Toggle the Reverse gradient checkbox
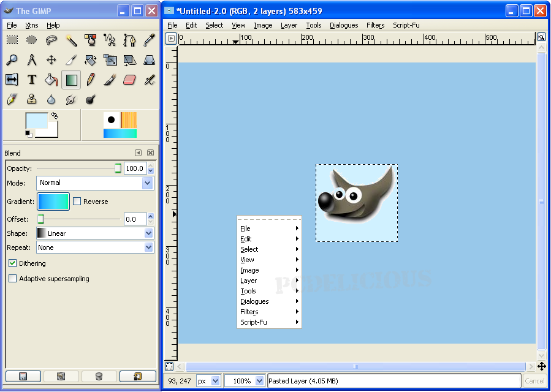Image resolution: width=551 pixels, height=392 pixels. 77,202
